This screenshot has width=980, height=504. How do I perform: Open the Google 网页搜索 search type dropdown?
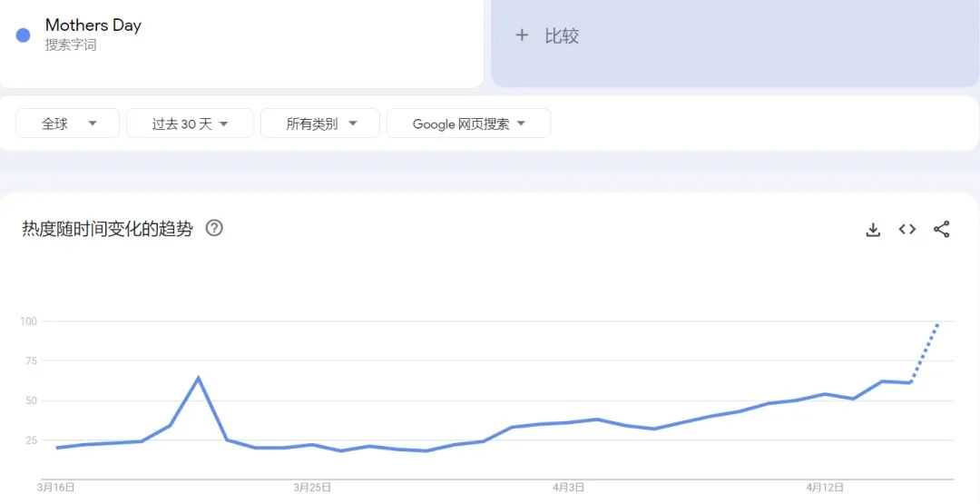click(469, 124)
